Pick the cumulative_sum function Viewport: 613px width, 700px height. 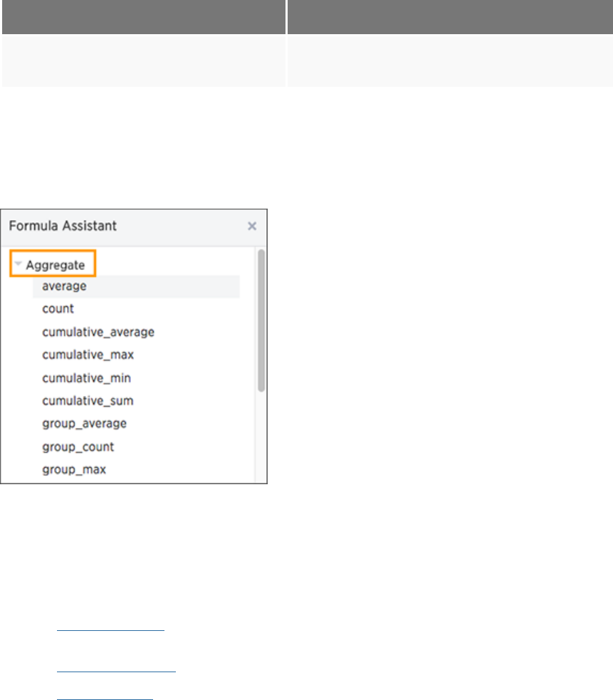[88, 400]
